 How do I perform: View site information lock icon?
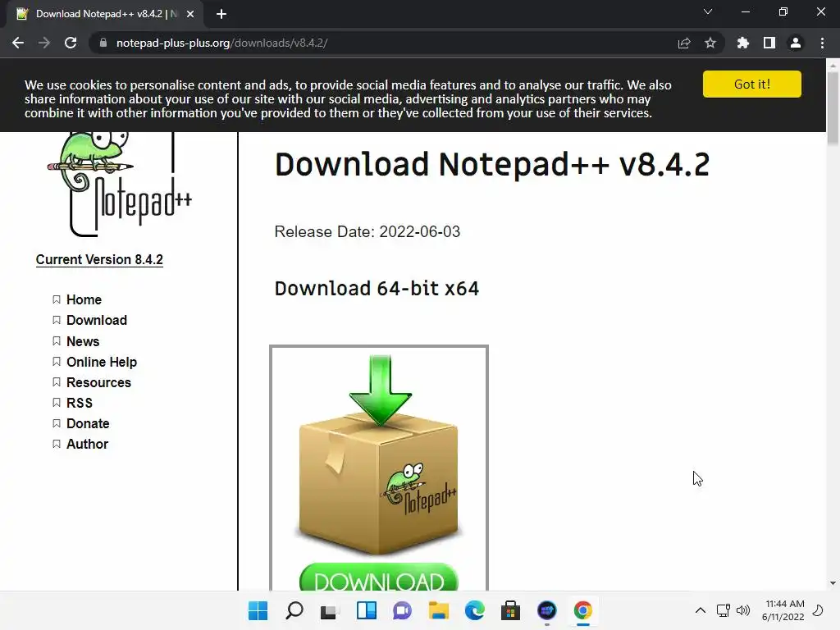coord(103,43)
